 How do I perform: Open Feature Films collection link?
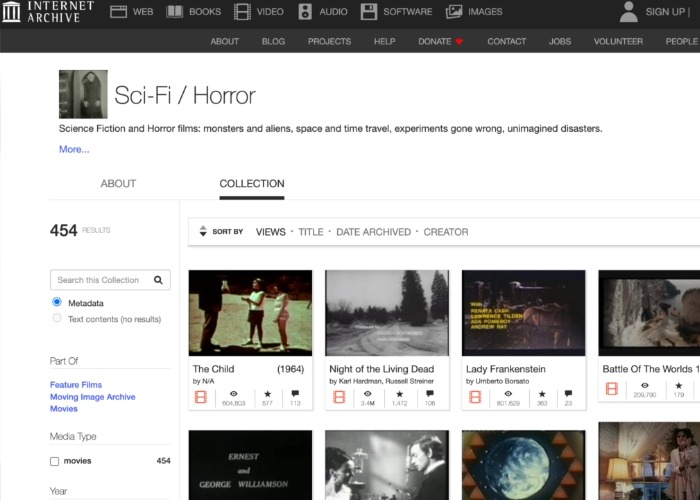click(x=76, y=384)
